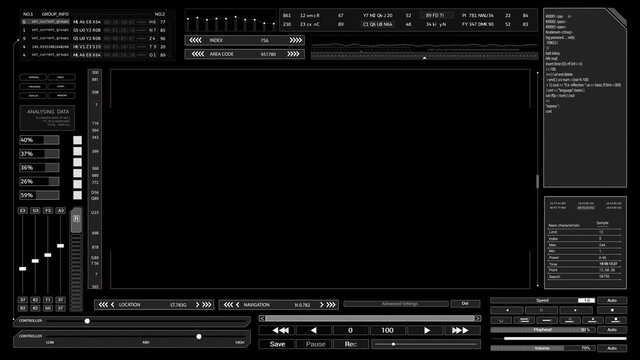The image size is (640, 360).
Task: Jump back NAVIGATION with triple left chevrons
Action: click(228, 304)
